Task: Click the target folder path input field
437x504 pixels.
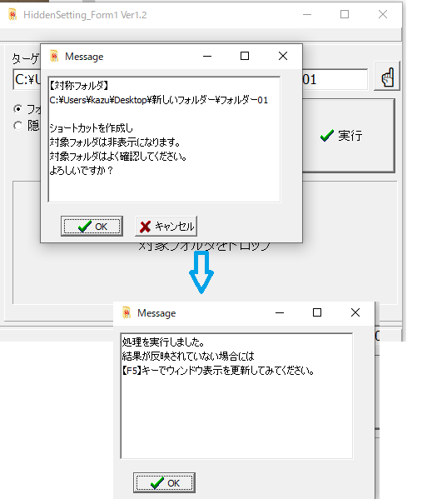Action: [x=190, y=79]
